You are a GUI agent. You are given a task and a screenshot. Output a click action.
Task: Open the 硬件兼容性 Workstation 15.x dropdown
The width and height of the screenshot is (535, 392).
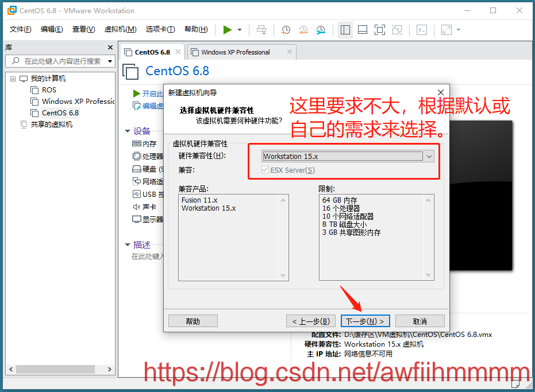click(348, 157)
